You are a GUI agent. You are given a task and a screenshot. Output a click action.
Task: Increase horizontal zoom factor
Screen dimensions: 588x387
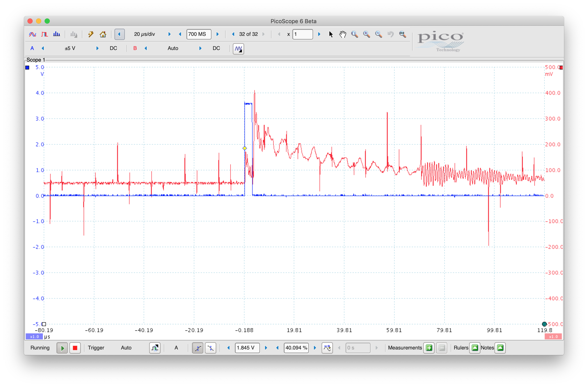pyautogui.click(x=319, y=34)
